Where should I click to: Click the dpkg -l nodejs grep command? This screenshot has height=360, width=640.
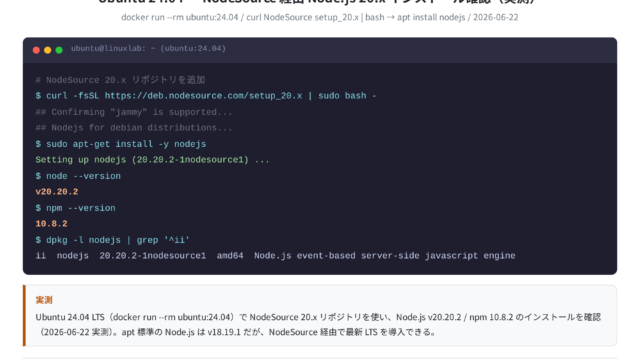(112, 240)
